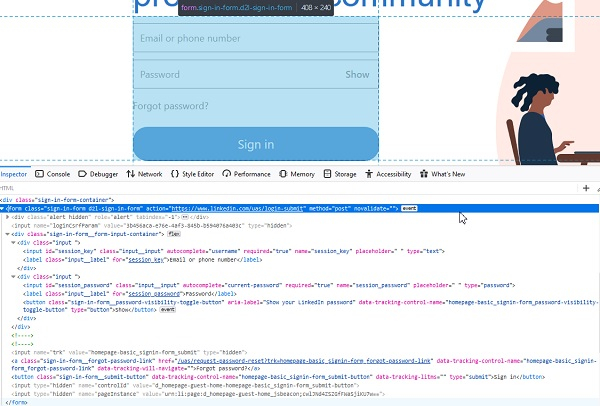Open the Memory tab

coord(297,174)
